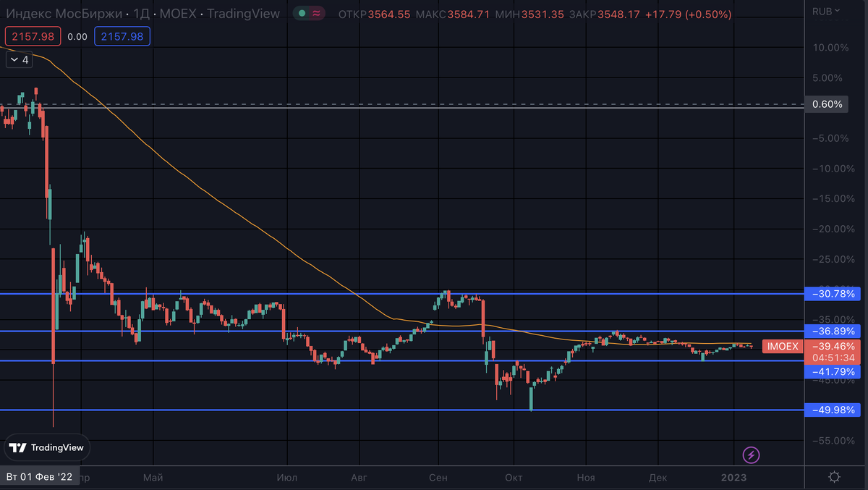This screenshot has height=490, width=868.
Task: Click the −36.89% level label
Action: 833,331
